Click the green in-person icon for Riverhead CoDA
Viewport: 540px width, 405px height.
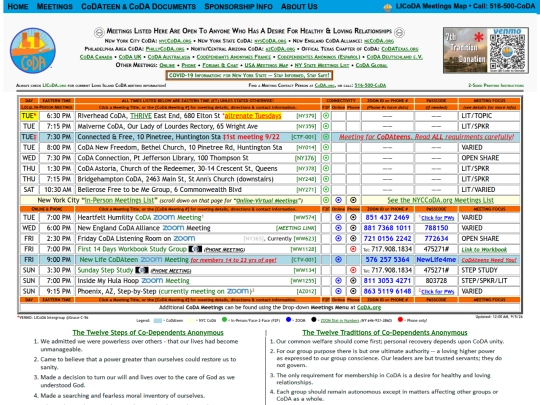click(x=326, y=116)
